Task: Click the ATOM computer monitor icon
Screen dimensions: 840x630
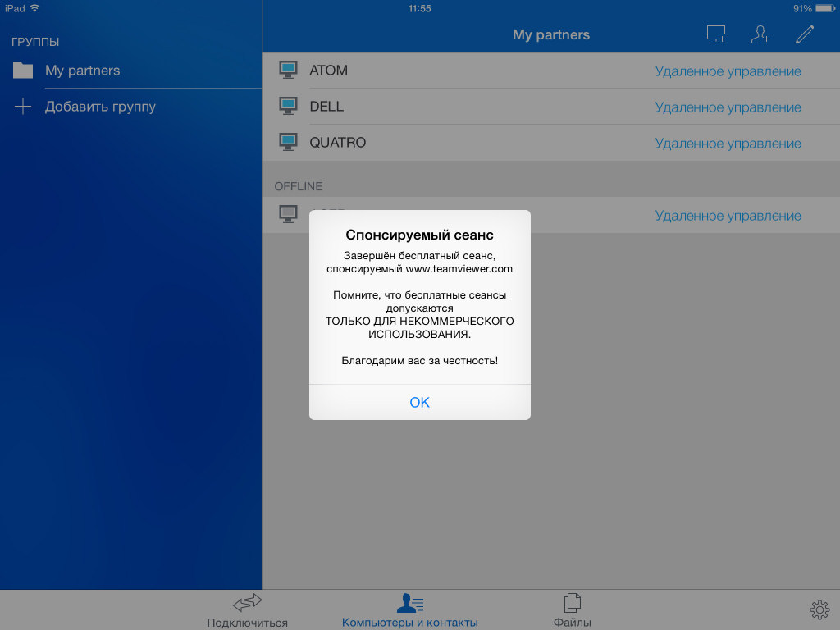Action: point(288,71)
